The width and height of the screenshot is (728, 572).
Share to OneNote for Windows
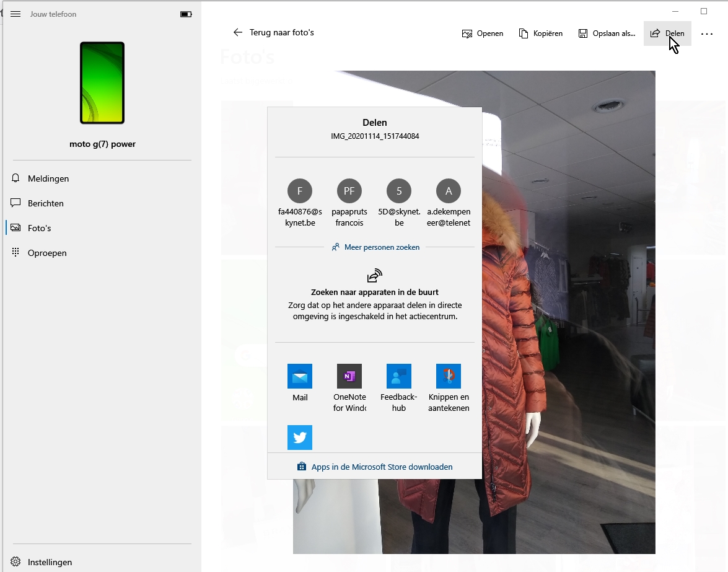pyautogui.click(x=349, y=376)
